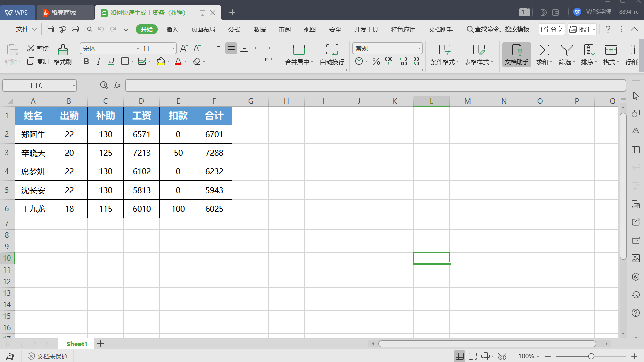Click the zoom slider in status bar
The height and width of the screenshot is (362, 644).
tap(591, 356)
